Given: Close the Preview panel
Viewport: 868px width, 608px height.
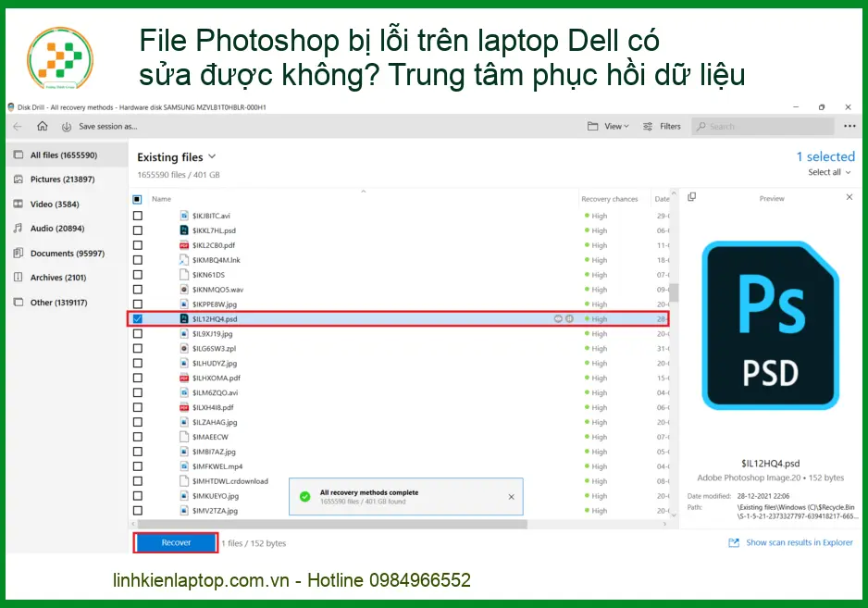Looking at the screenshot, I should pos(849,197).
